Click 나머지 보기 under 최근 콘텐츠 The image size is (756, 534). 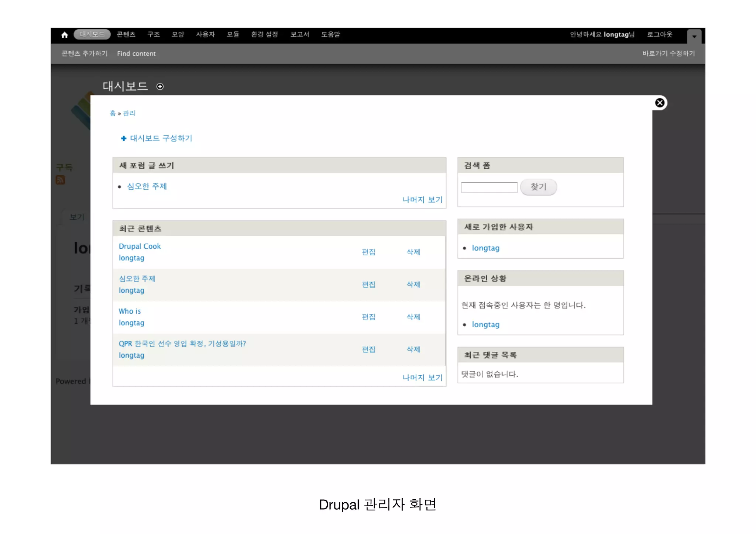422,377
